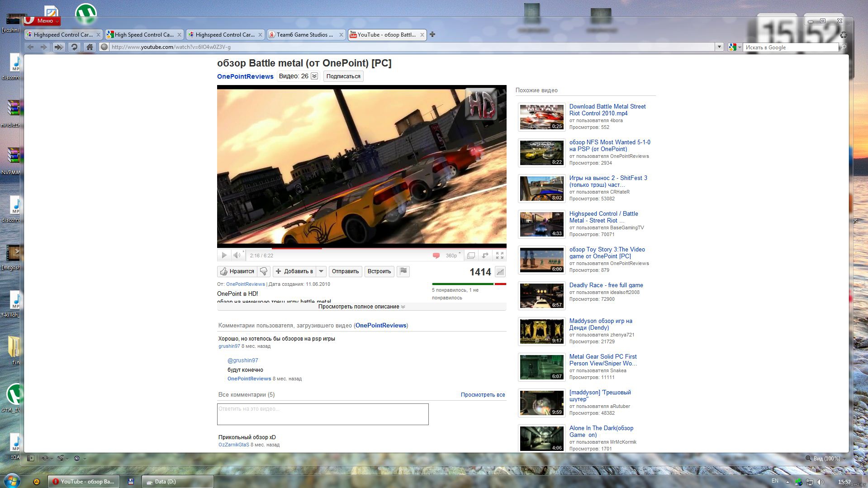Viewport: 868px width, 488px height.
Task: Subscribe using the Подписаться button
Action: pos(343,76)
